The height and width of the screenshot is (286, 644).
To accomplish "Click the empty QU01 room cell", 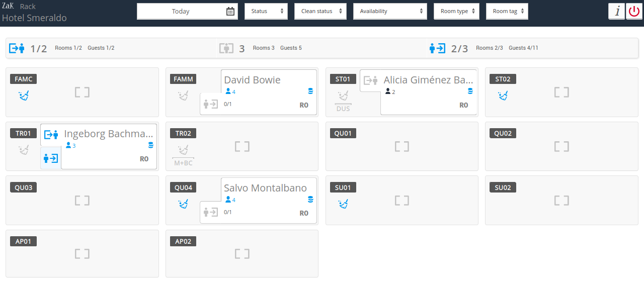I will point(401,146).
